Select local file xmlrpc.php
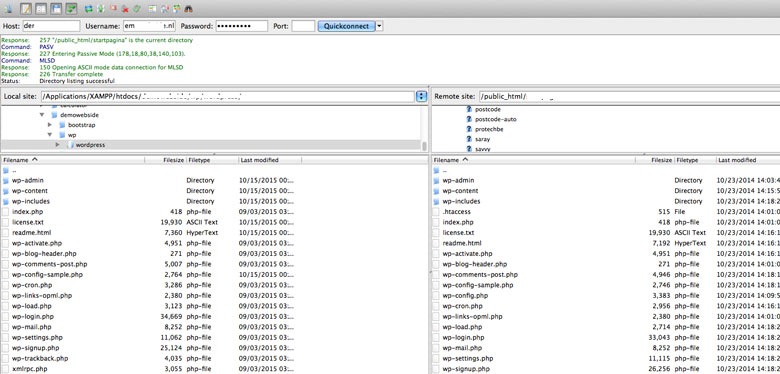 (x=30, y=369)
